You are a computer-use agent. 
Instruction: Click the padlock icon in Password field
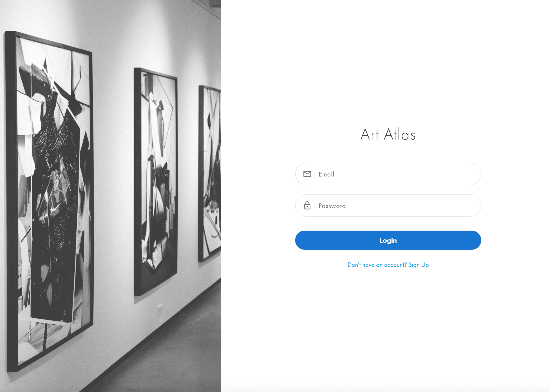[x=307, y=206]
